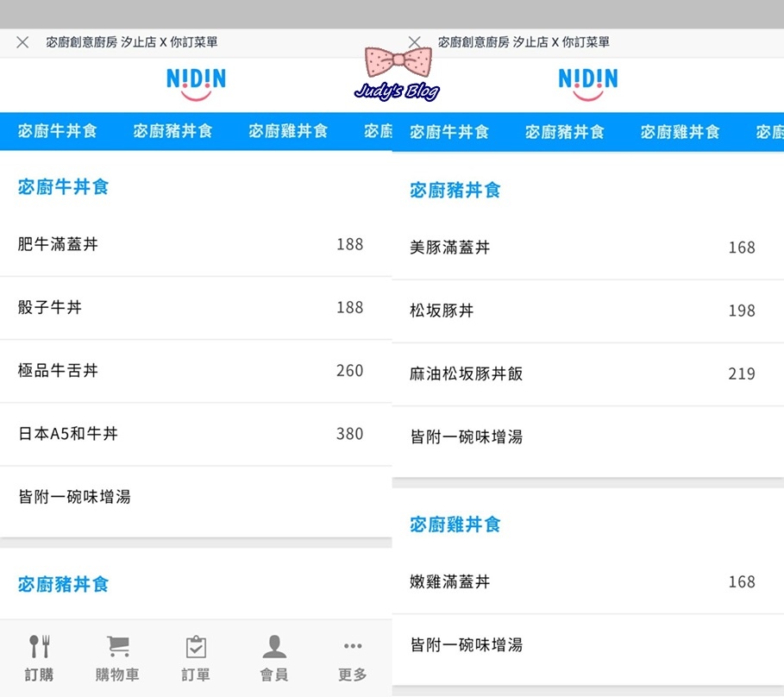This screenshot has height=697, width=784.
Task: Click the 380 price of 日本A5和牛丼
Action: tap(350, 434)
